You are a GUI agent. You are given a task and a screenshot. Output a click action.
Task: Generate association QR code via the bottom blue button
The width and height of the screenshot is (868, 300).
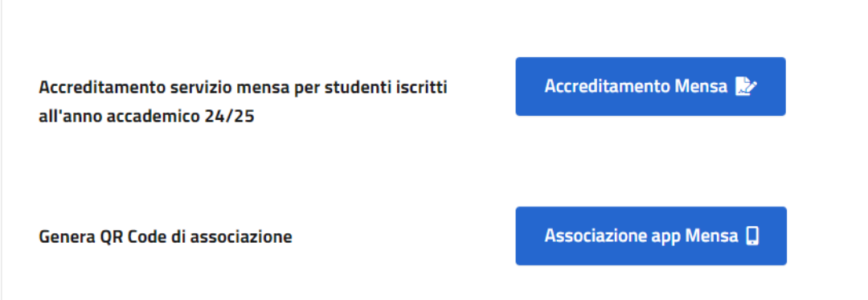tap(651, 236)
